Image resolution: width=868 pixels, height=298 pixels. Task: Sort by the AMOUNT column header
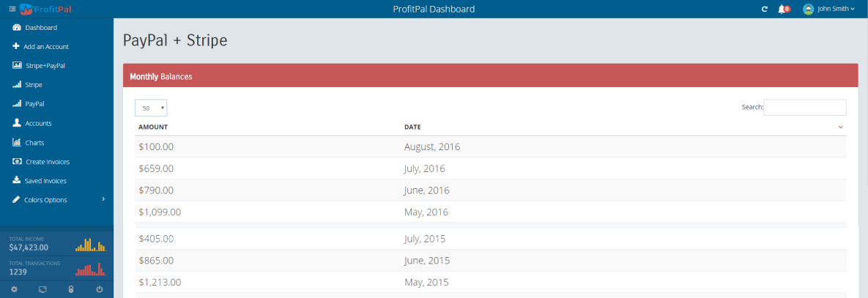click(153, 127)
